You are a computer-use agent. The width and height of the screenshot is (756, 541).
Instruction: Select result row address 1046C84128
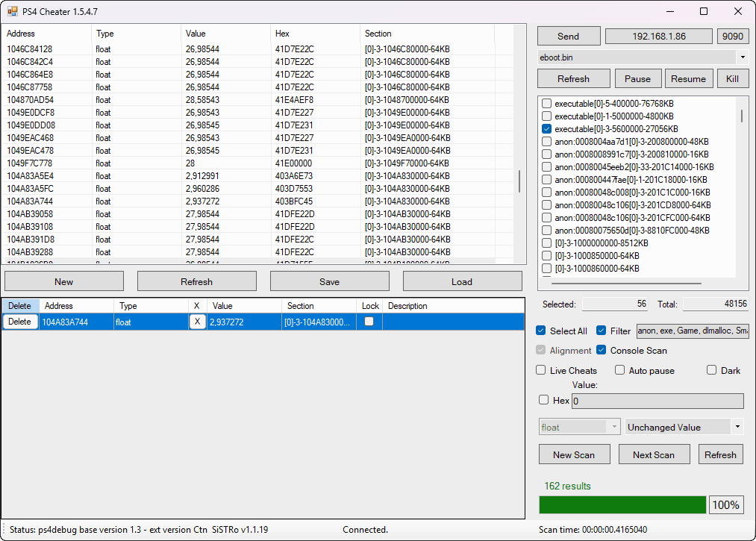tap(29, 49)
